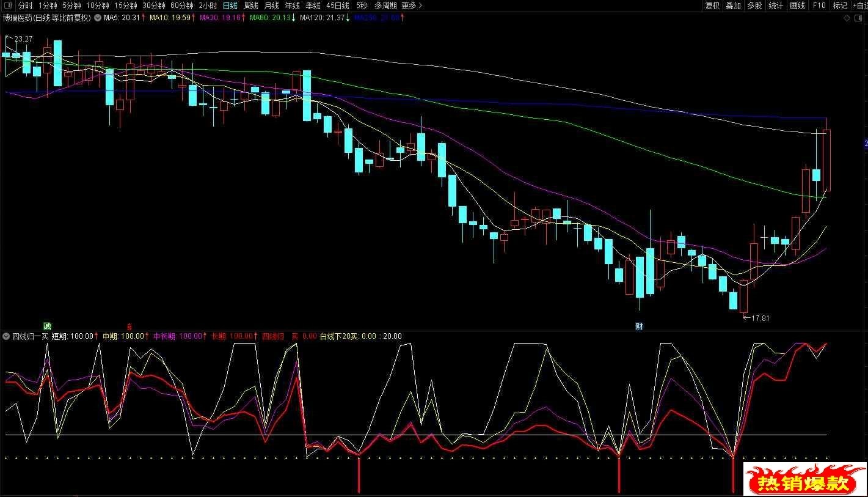
Task: Select the 5秒 period tab
Action: pyautogui.click(x=362, y=6)
